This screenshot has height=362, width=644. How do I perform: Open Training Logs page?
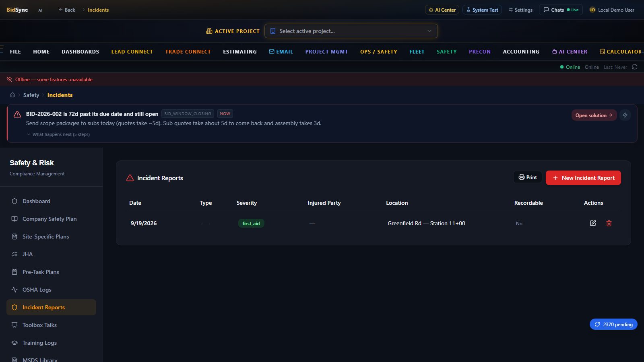52,343
